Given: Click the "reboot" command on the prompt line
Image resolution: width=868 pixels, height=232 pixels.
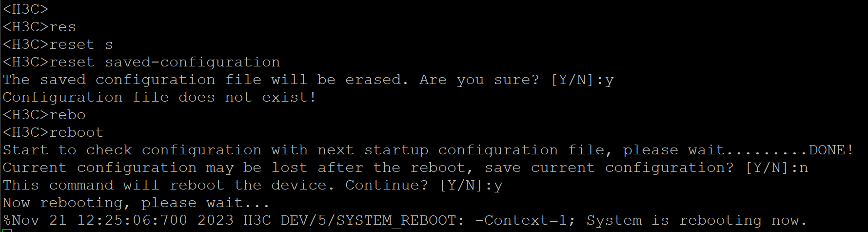Looking at the screenshot, I should click(x=77, y=132).
